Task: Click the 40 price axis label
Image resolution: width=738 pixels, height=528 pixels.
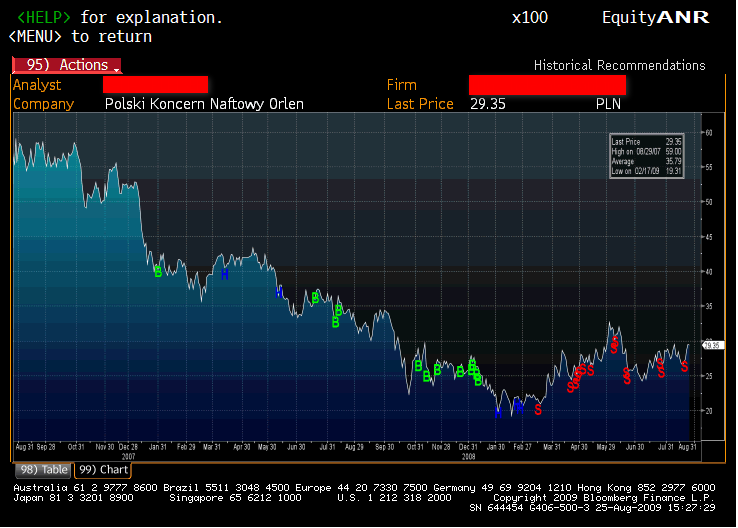Action: pos(709,272)
